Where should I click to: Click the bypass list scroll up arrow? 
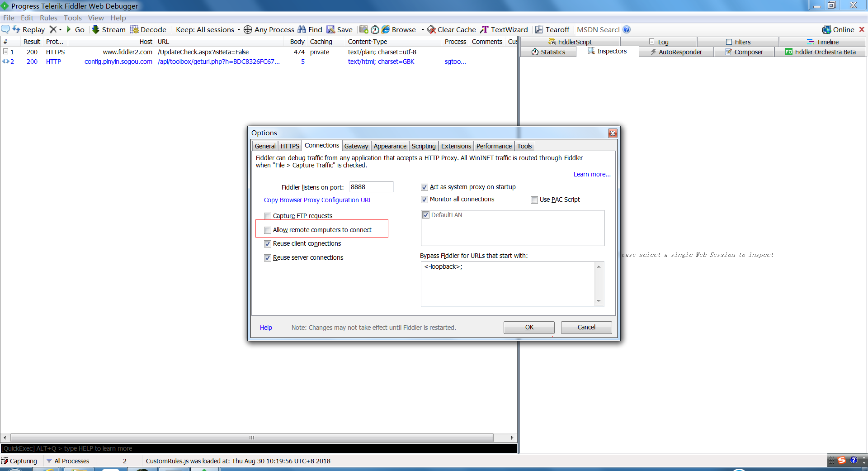(x=599, y=266)
